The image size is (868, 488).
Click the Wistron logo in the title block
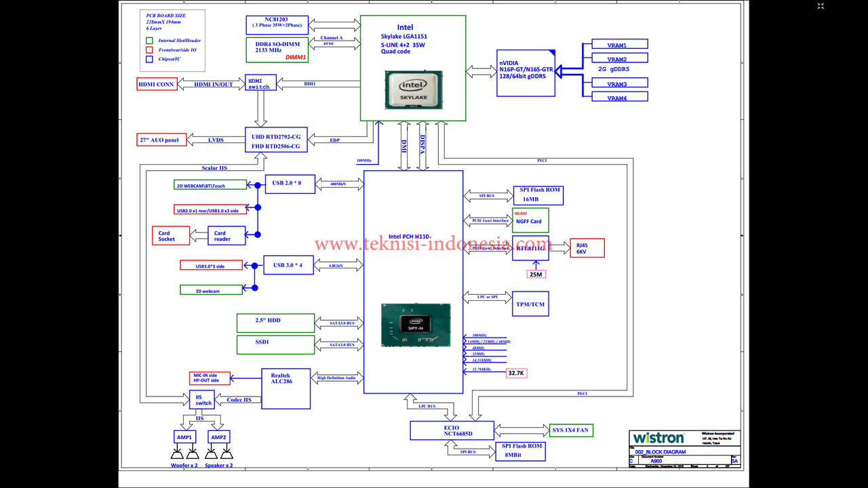(658, 438)
